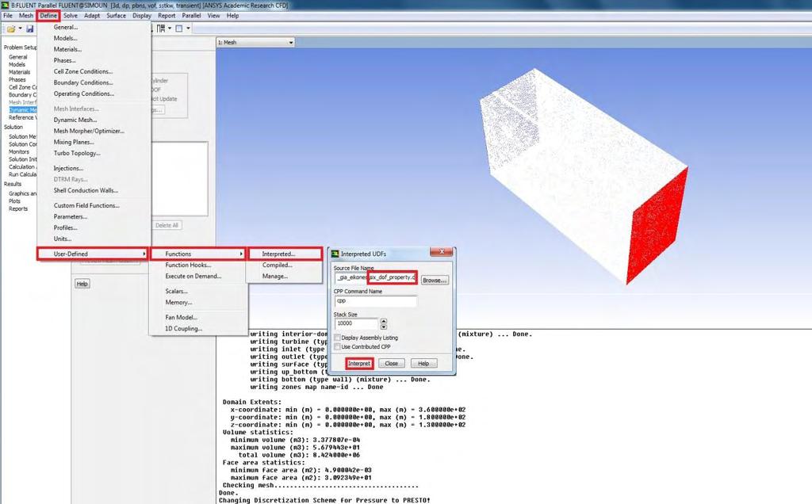Choose 1D Coupling... submenu entry

pyautogui.click(x=183, y=329)
